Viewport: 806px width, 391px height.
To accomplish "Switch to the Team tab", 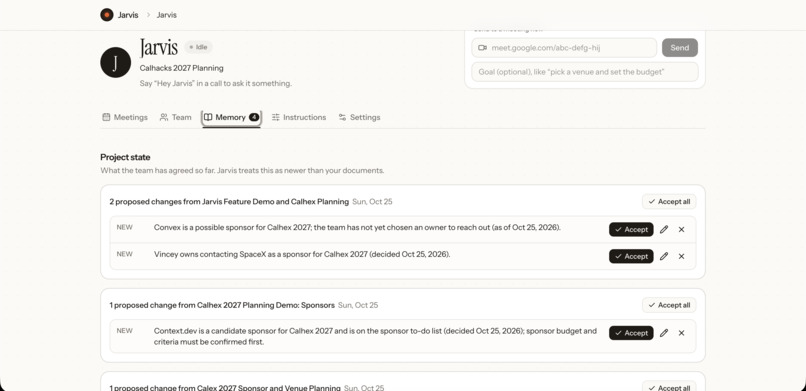I will tap(175, 117).
